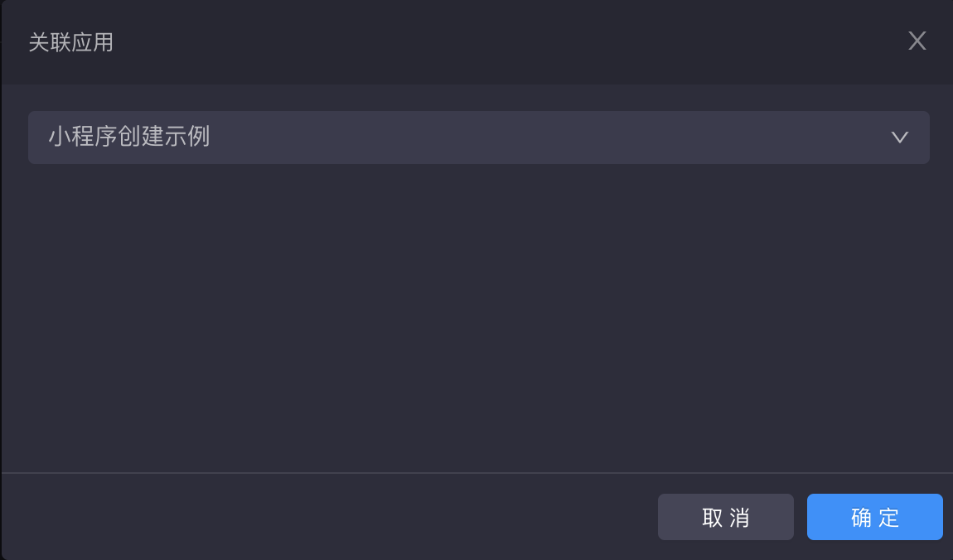Viewport: 953px width, 560px height.
Task: Collapse or open the app picker via its chevron
Action: (x=900, y=138)
